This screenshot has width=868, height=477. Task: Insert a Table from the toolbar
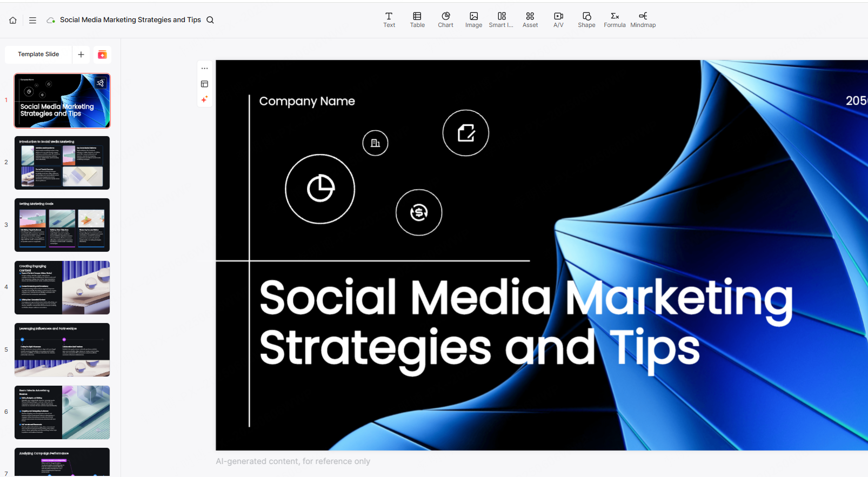(x=417, y=20)
